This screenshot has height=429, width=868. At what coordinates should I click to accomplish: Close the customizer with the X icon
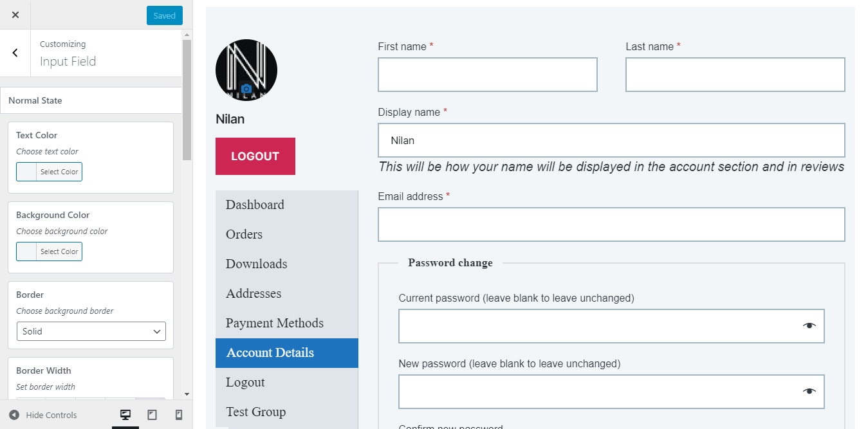(15, 14)
